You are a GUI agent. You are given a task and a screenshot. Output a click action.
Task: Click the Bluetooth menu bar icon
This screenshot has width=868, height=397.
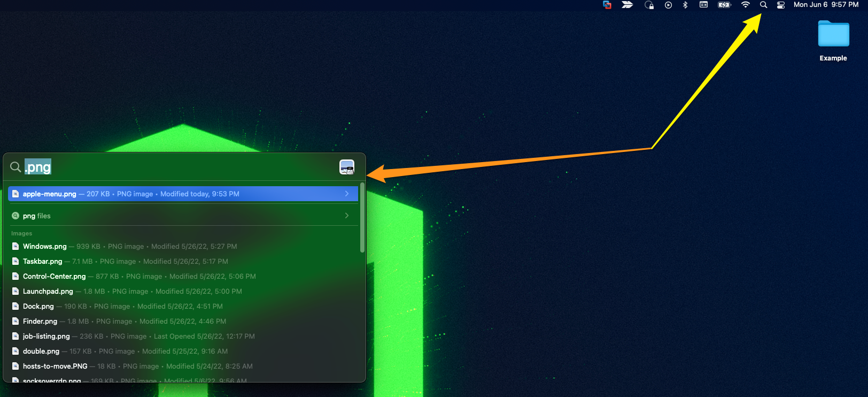tap(685, 5)
